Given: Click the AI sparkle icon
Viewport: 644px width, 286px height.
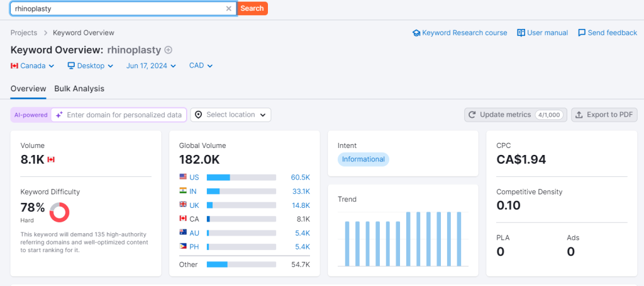Looking at the screenshot, I should [x=59, y=115].
